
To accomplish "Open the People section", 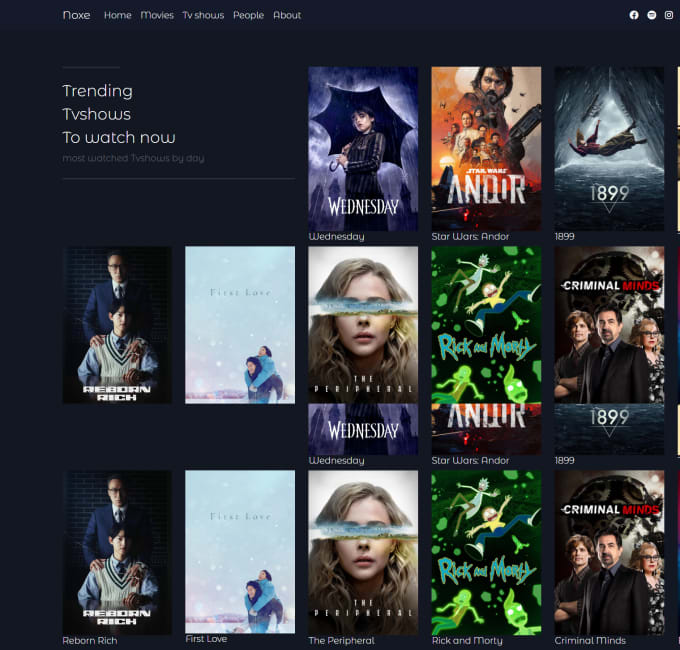I will pos(248,15).
